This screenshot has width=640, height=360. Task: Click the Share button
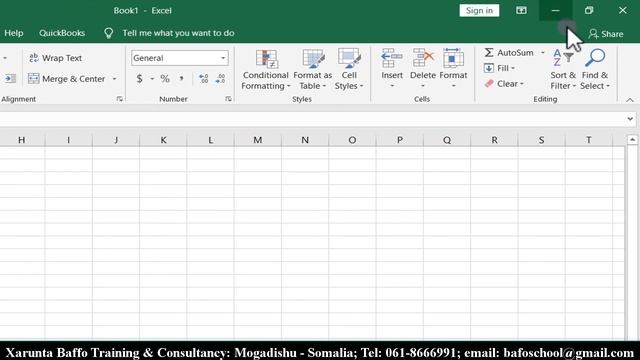pyautogui.click(x=606, y=34)
